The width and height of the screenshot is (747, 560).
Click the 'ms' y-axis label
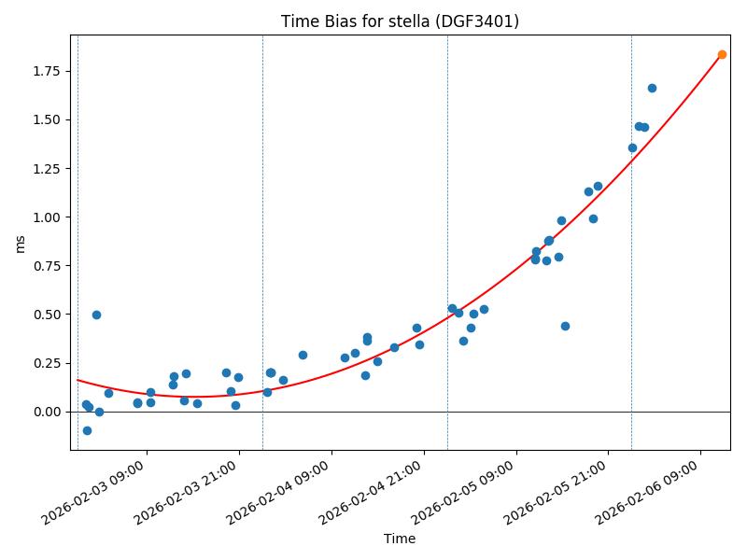click(20, 244)
